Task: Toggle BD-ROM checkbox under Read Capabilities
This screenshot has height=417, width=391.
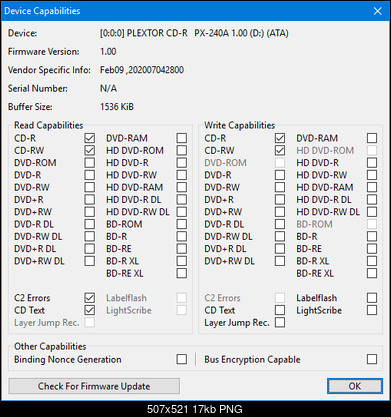Action: pyautogui.click(x=182, y=224)
